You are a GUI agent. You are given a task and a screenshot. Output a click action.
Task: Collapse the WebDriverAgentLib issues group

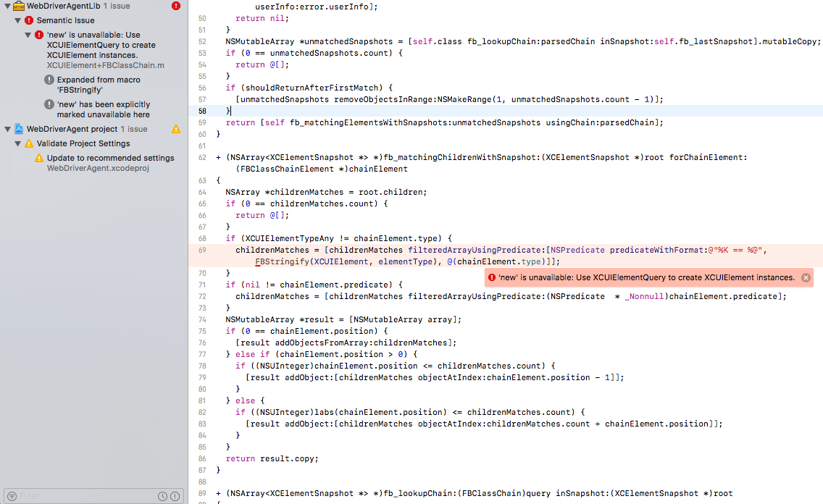point(7,6)
